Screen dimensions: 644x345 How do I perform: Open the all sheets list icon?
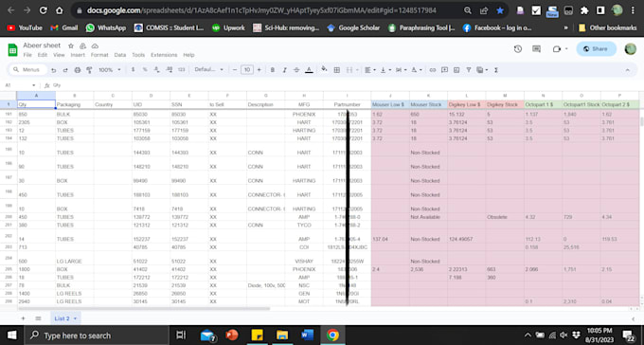[x=38, y=318]
